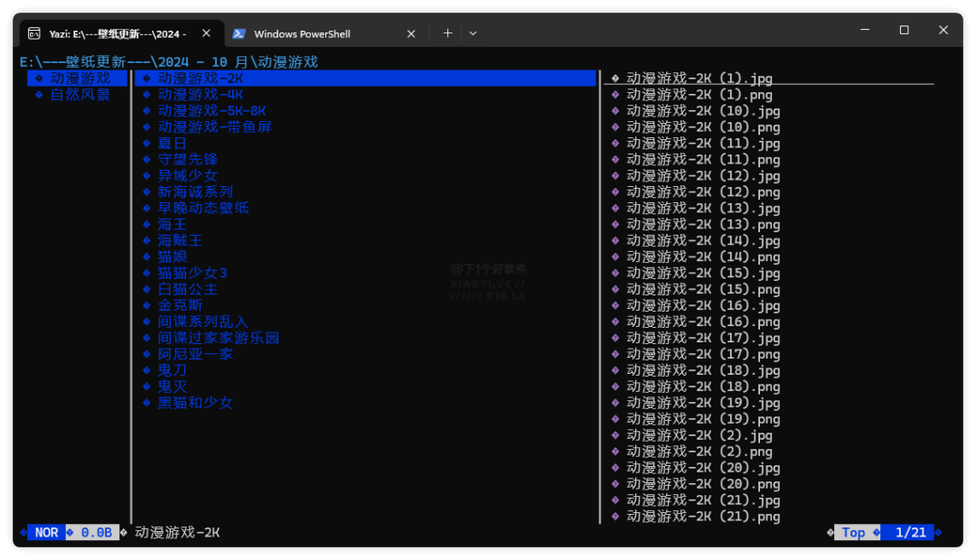Click file 动漫游戏-2K (10).jpg in preview
This screenshot has height=560, width=976.
pos(703,111)
